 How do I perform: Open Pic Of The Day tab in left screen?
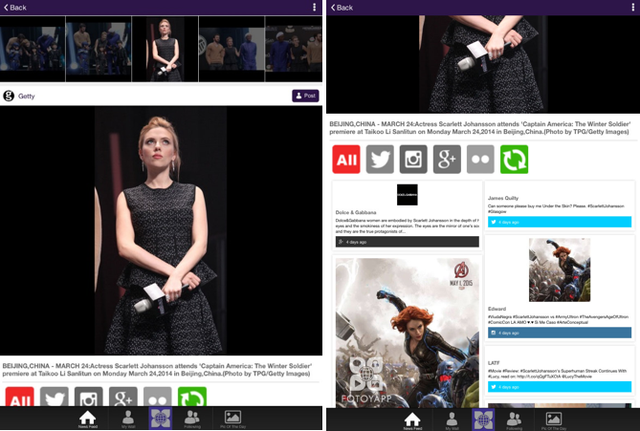point(232,419)
